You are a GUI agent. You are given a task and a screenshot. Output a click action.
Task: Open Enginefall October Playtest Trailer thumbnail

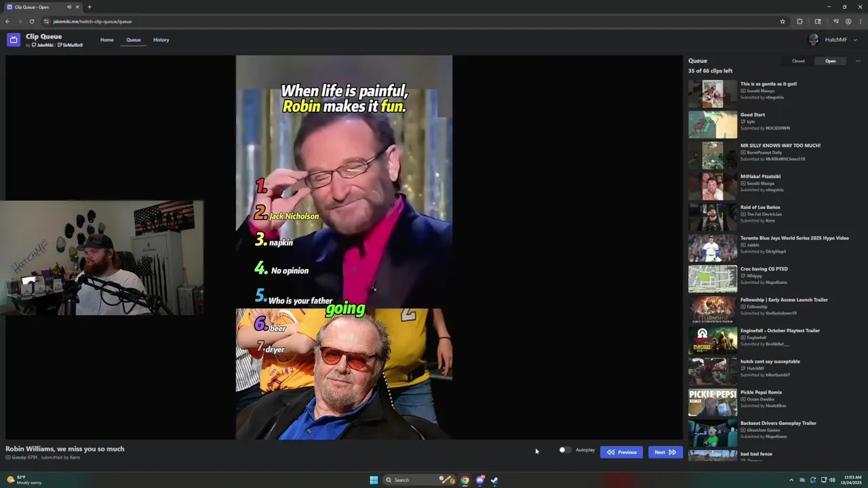pyautogui.click(x=713, y=341)
